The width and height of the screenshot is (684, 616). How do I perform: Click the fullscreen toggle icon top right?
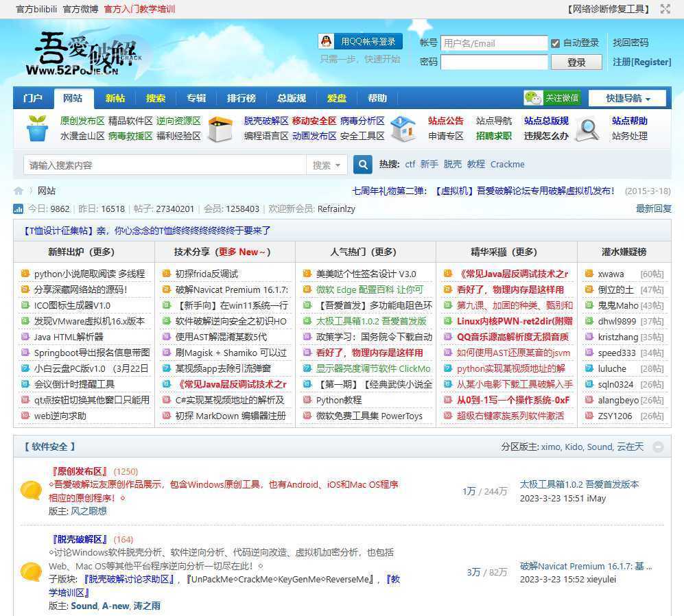(x=665, y=9)
